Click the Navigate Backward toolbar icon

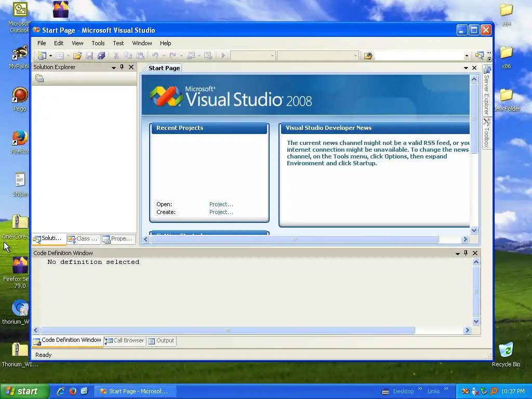coord(191,56)
